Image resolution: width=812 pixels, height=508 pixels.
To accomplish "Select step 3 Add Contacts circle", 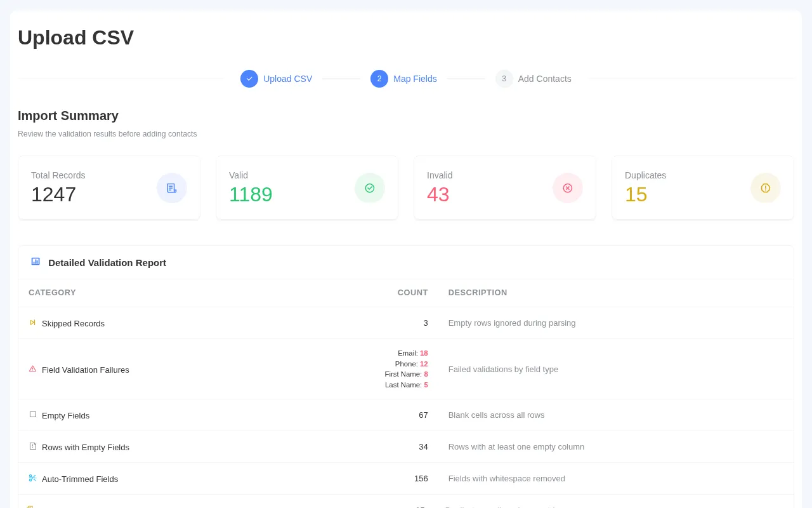I will (x=504, y=79).
